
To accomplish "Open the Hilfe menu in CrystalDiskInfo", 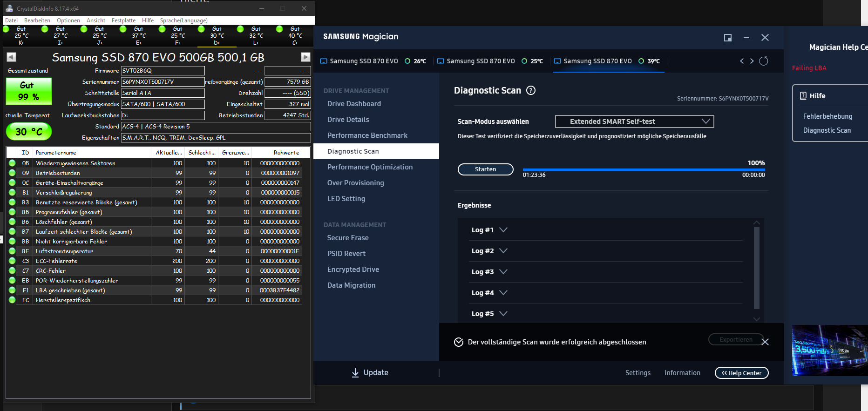I will [x=148, y=20].
